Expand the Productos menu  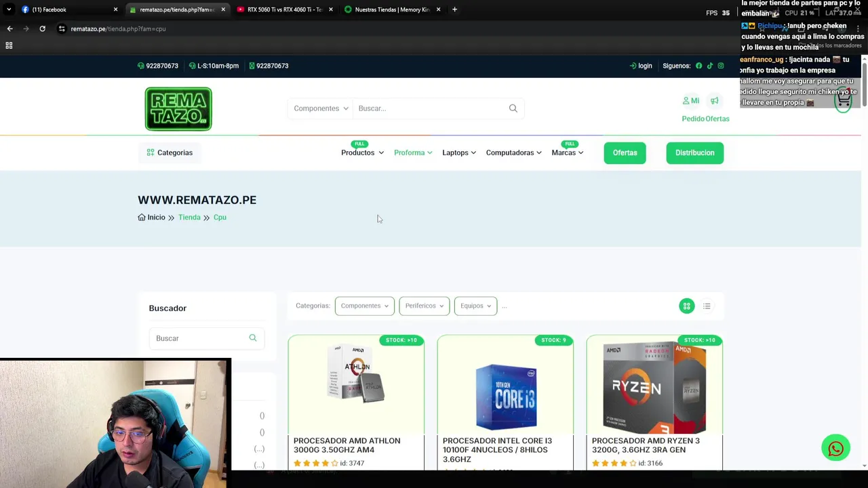pos(362,152)
